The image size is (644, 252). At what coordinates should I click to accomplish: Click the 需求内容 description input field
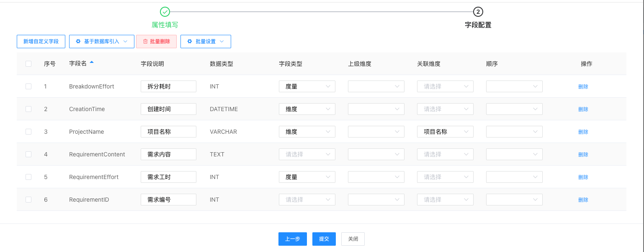(168, 154)
